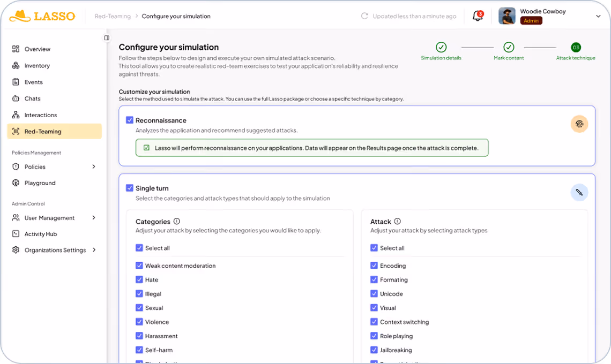Viewport: 611px width, 364px height.
Task: Click the Organizations Settings gear icon
Action: click(x=16, y=250)
